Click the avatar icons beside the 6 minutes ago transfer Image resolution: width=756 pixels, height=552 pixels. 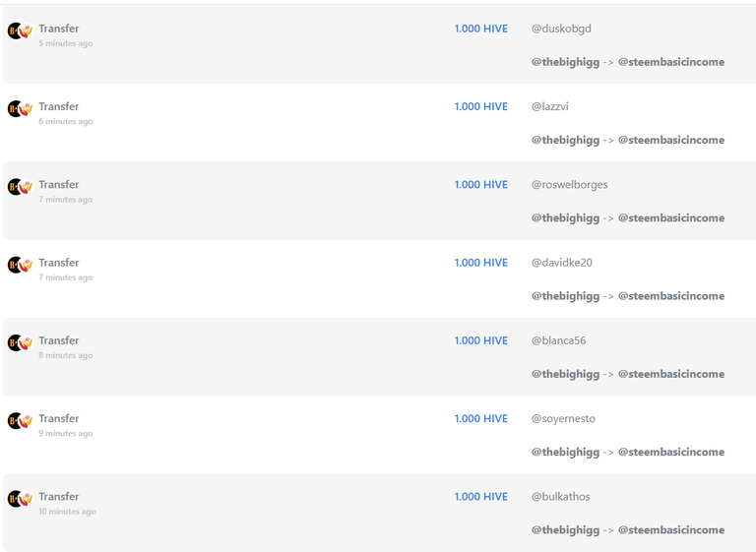click(x=21, y=109)
